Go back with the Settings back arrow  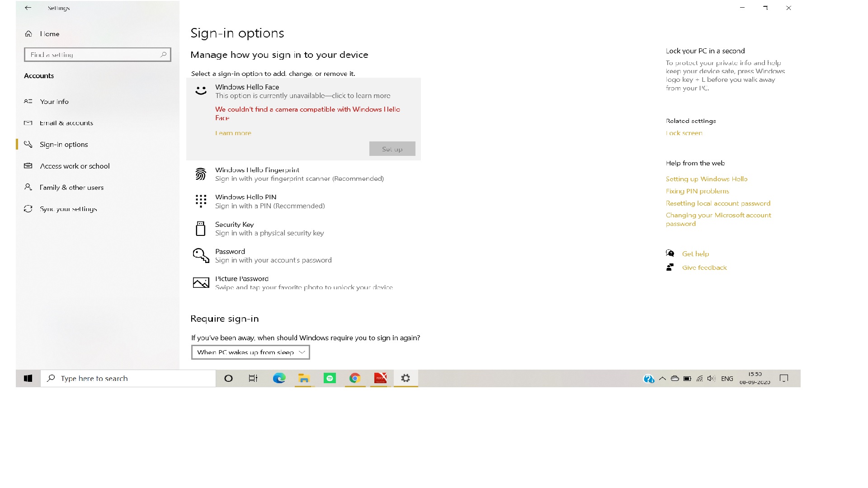click(28, 8)
